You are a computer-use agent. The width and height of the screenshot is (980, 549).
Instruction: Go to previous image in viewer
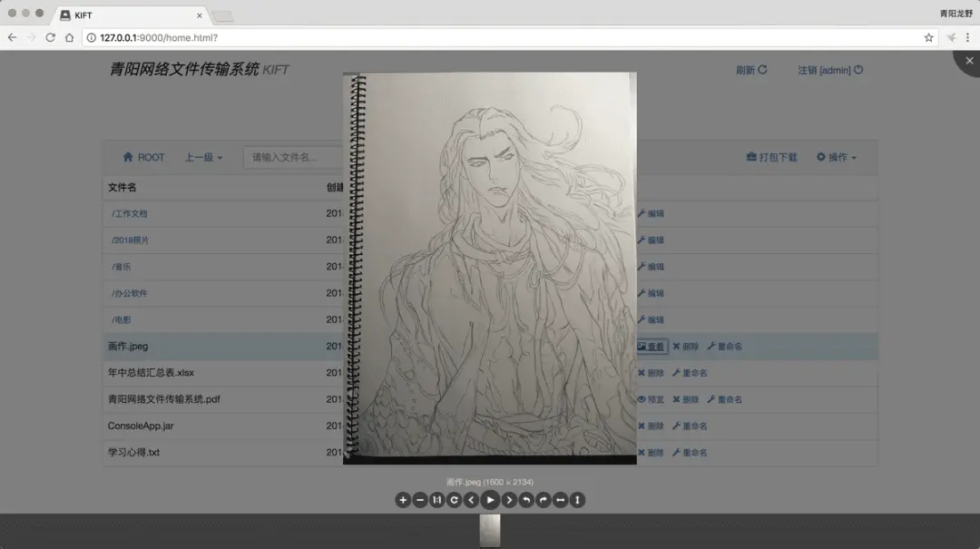(471, 500)
